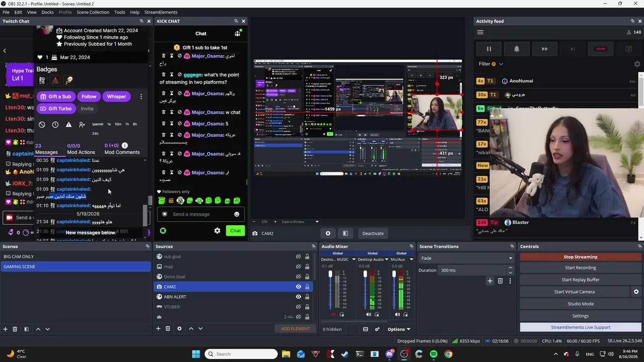Adjust the Mic/Aux volume slider
This screenshot has height=362, width=644.
click(x=394, y=290)
